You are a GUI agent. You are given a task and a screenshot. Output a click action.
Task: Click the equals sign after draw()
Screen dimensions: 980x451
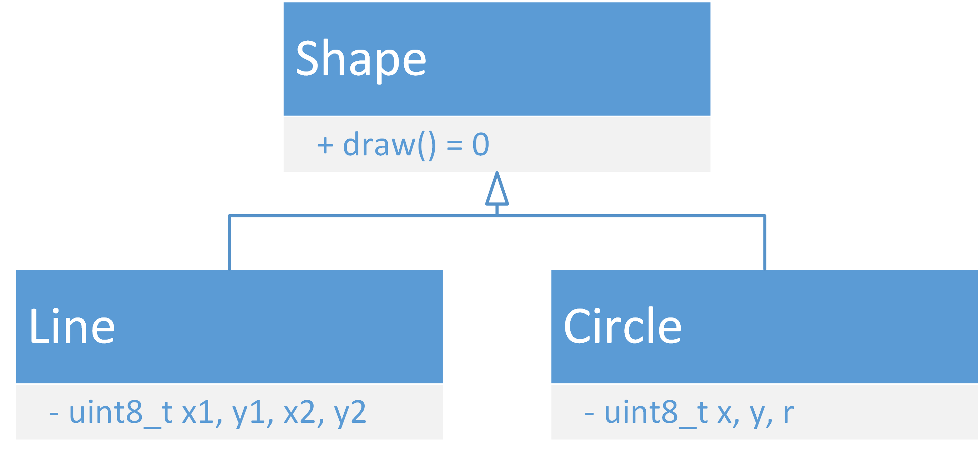tap(454, 146)
